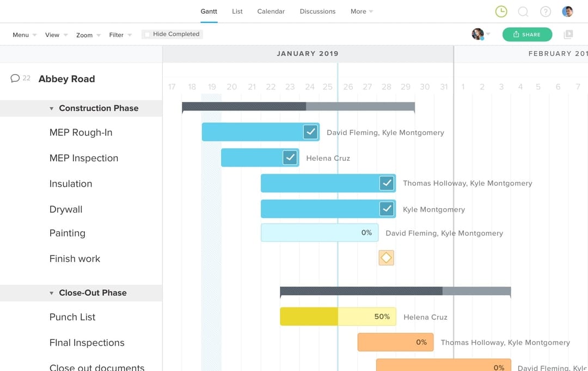This screenshot has width=588, height=371.
Task: Collapse the Construction Phase section
Action: pyautogui.click(x=51, y=108)
